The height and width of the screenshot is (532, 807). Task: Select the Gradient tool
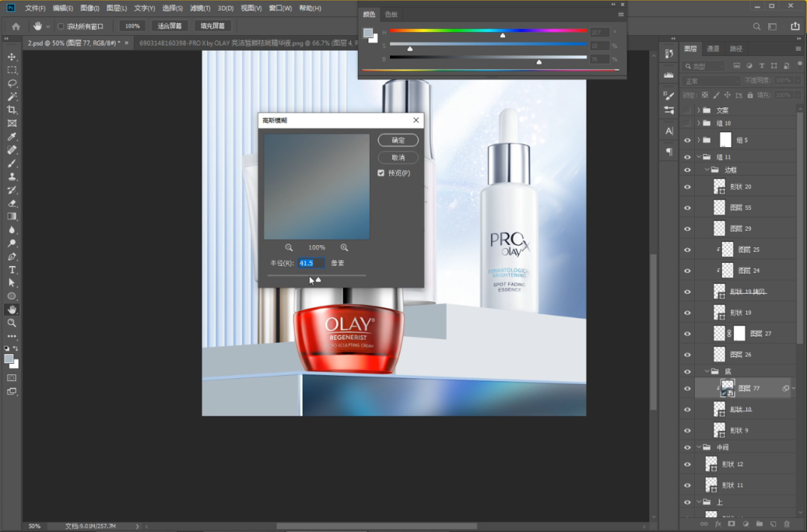[12, 217]
